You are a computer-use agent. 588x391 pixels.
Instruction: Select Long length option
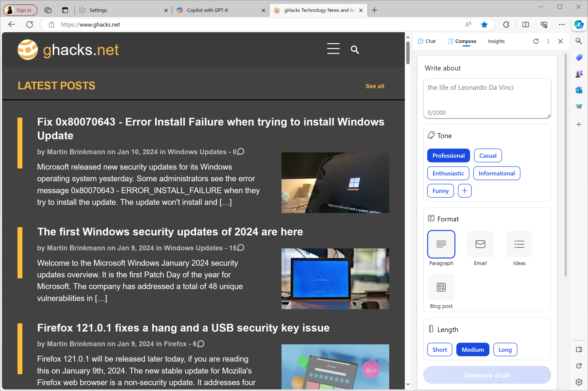click(x=505, y=349)
